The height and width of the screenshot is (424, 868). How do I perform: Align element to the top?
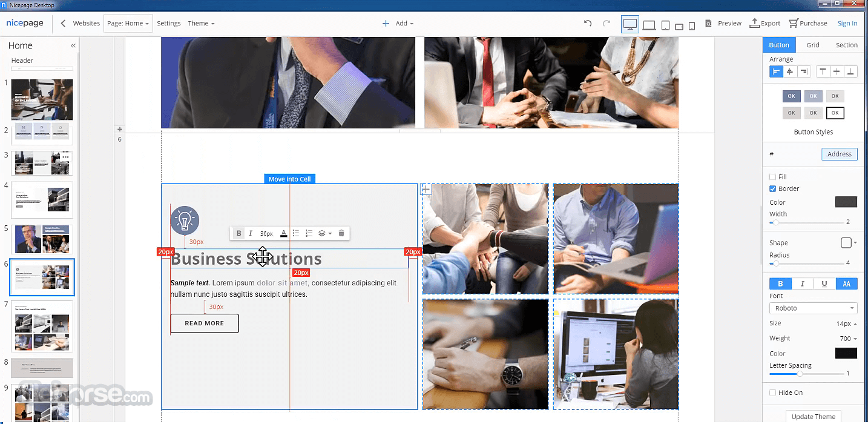[823, 71]
